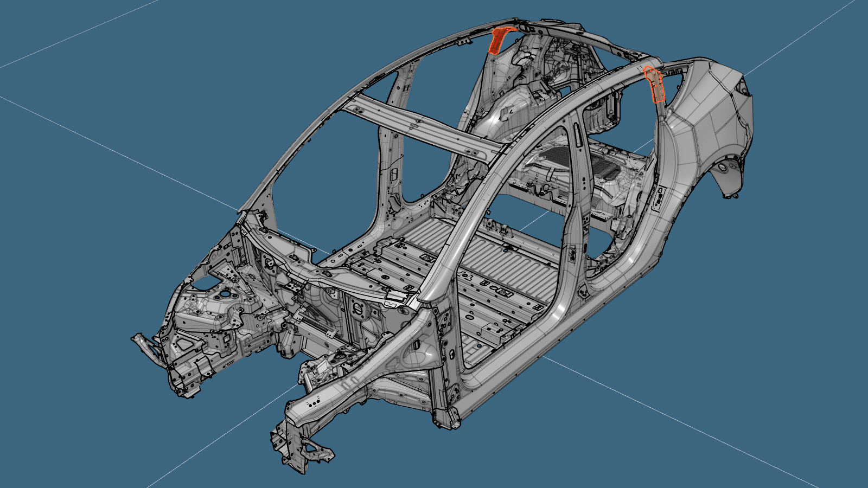Click the orange outlined bracket near rear pillar

655,85
